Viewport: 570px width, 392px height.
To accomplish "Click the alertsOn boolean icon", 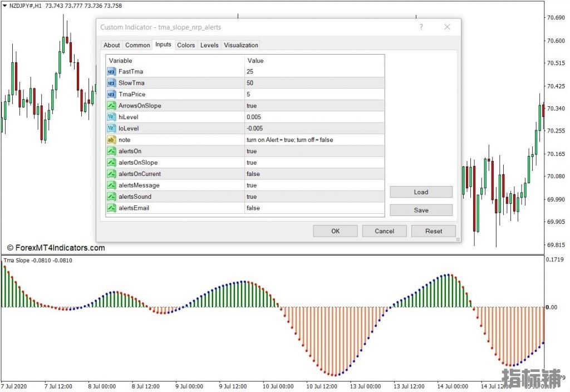I will [x=111, y=151].
